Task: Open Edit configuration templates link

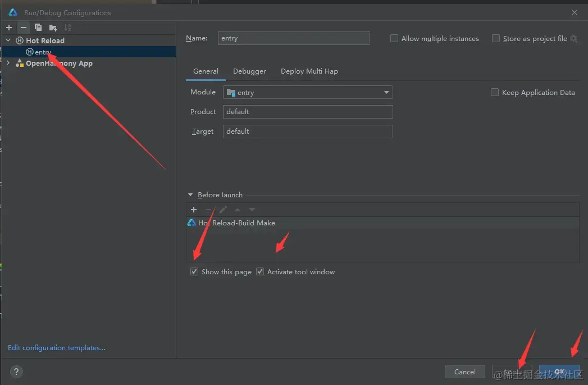Action: click(x=57, y=348)
